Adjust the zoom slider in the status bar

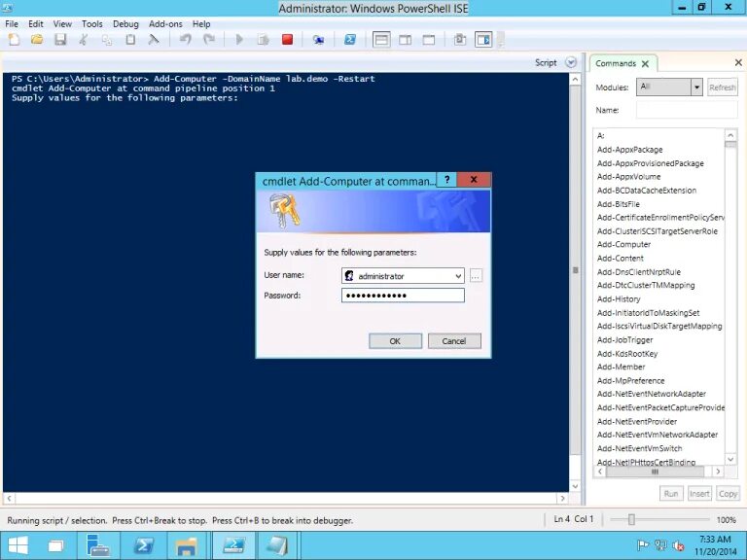click(x=631, y=519)
